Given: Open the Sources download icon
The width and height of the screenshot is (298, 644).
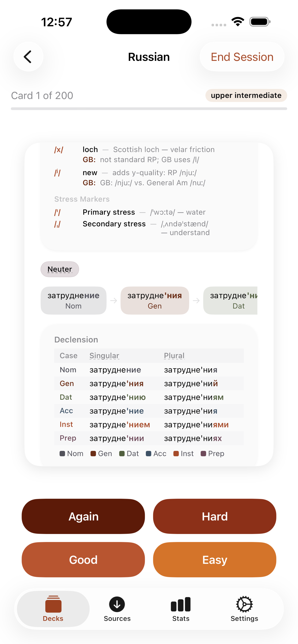Looking at the screenshot, I should point(117,604).
